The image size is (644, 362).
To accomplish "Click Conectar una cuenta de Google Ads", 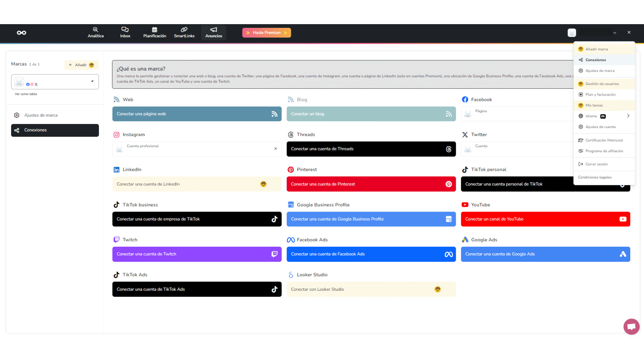I will click(545, 254).
